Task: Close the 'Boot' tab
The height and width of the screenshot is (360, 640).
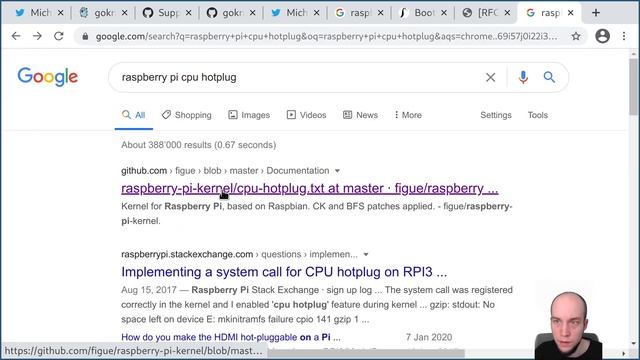Action: 444,13
